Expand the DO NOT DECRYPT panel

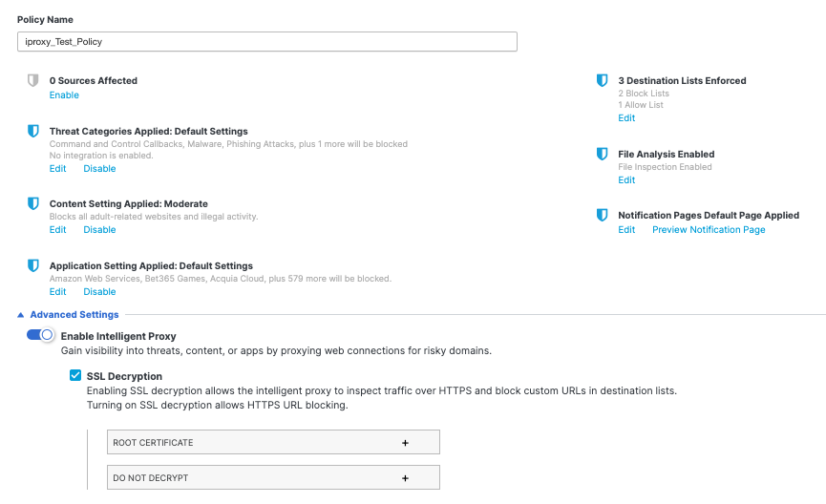(275, 478)
